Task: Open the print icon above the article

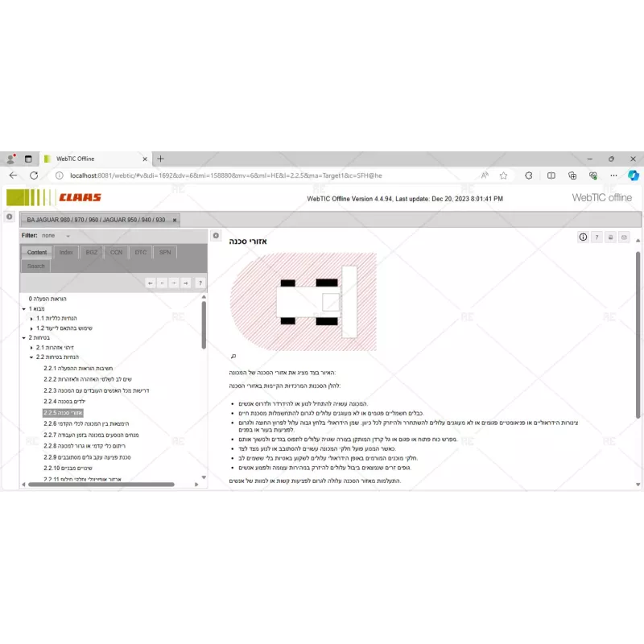Action: point(610,237)
